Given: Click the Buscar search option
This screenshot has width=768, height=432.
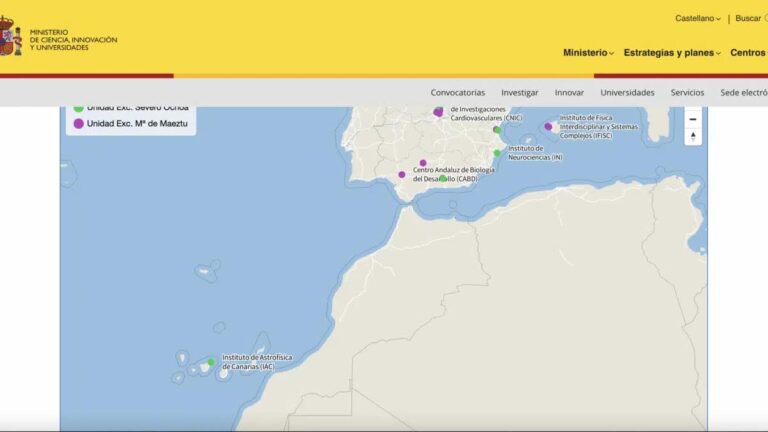Looking at the screenshot, I should (x=749, y=18).
